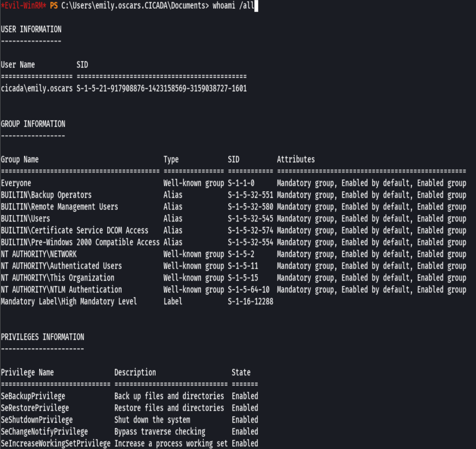Click the blinking cursor at the prompt
This screenshot has width=476, height=449.
[257, 6]
